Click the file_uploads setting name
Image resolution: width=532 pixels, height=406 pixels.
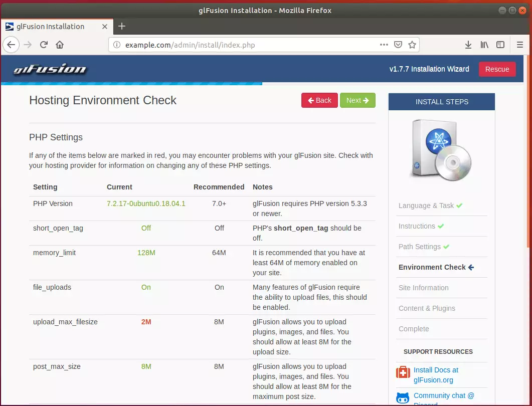coord(52,287)
